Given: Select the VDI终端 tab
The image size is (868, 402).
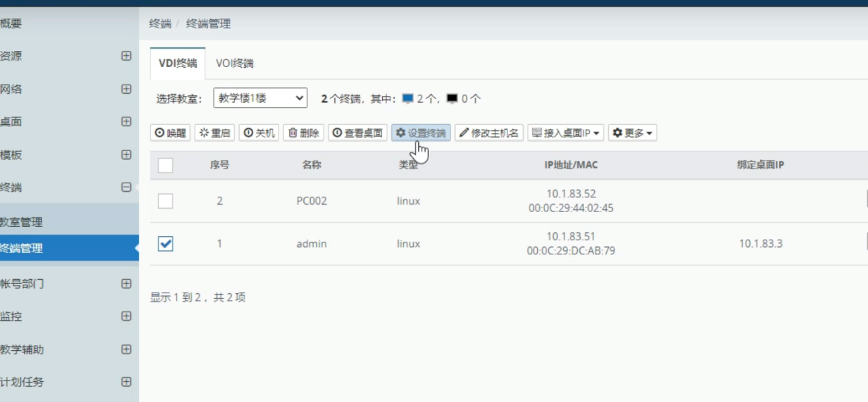Looking at the screenshot, I should (178, 64).
